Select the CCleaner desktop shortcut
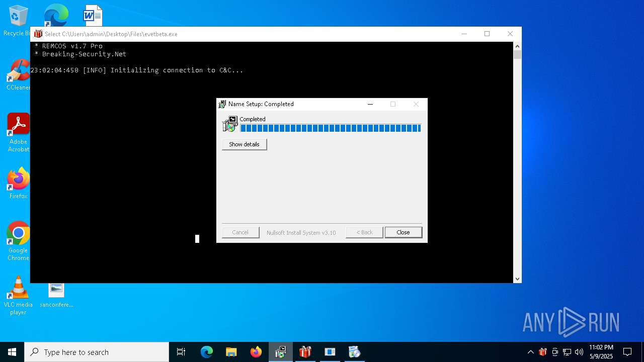644x362 pixels. point(18,75)
